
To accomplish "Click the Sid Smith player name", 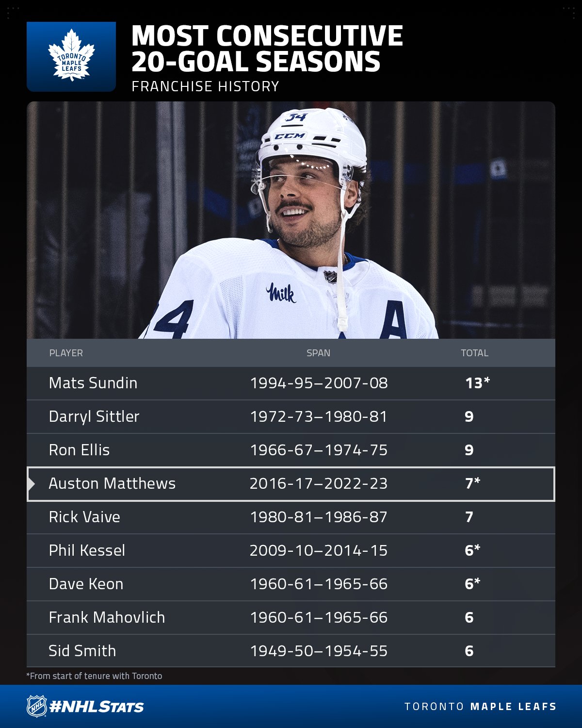I will tap(82, 651).
